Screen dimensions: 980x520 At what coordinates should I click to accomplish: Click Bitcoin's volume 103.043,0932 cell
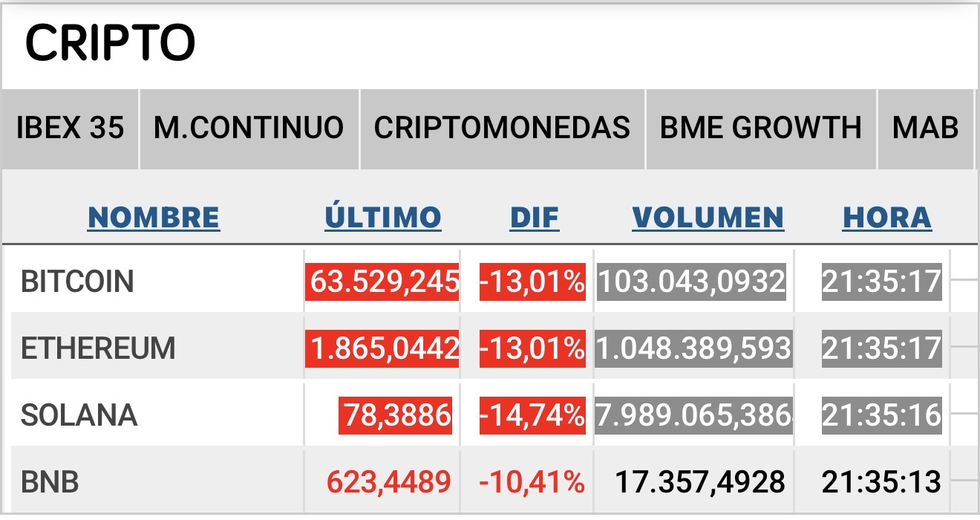coord(691,282)
